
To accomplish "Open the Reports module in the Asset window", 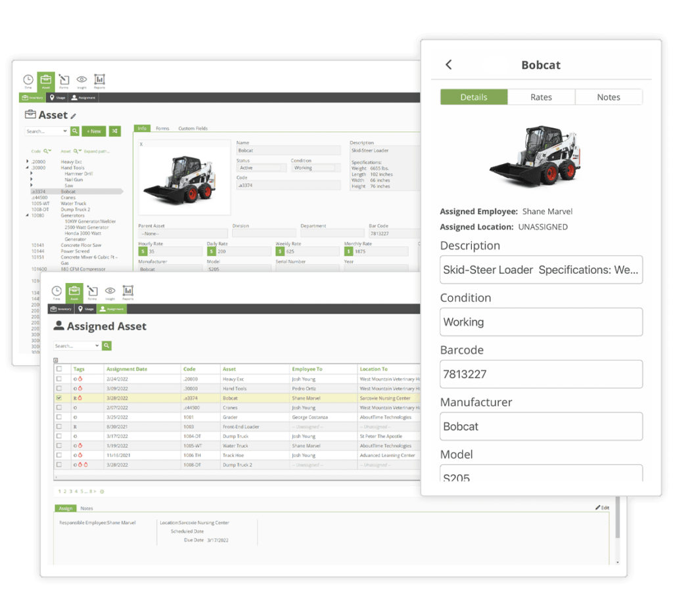I will [x=100, y=81].
